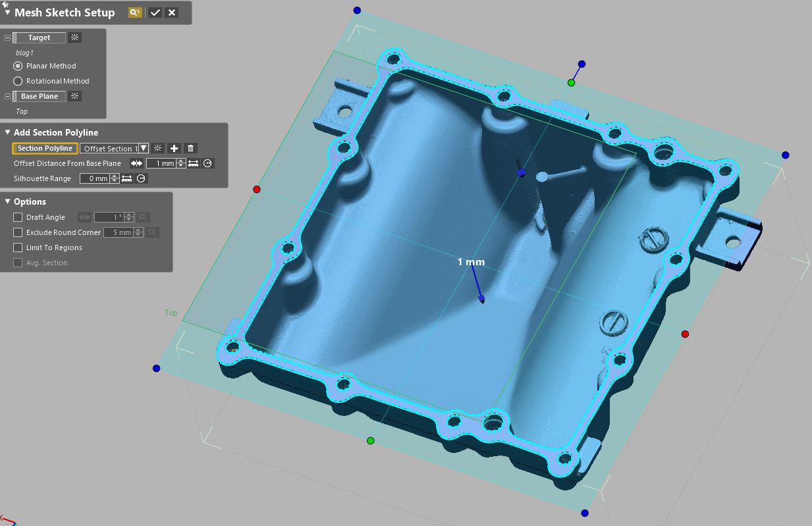Reset the Base Plane selection with asterisk icon
This screenshot has height=526, width=812.
75,96
